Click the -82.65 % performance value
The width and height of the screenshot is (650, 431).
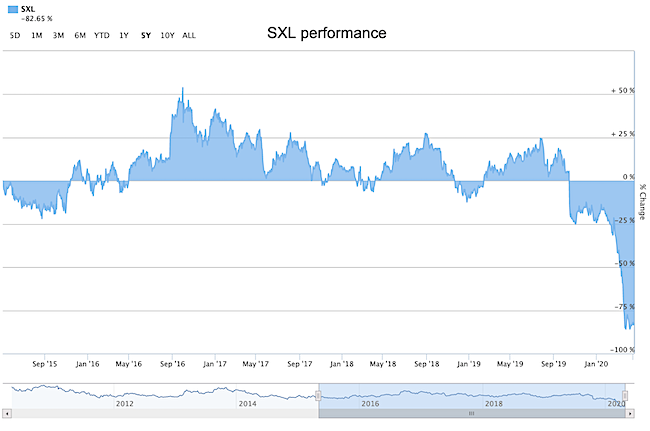(x=37, y=19)
